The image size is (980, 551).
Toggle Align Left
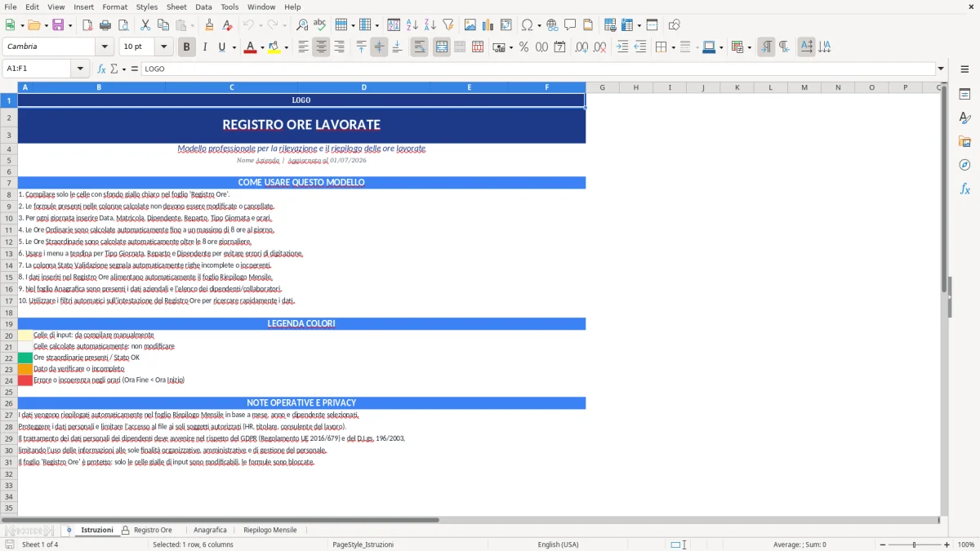pyautogui.click(x=303, y=47)
